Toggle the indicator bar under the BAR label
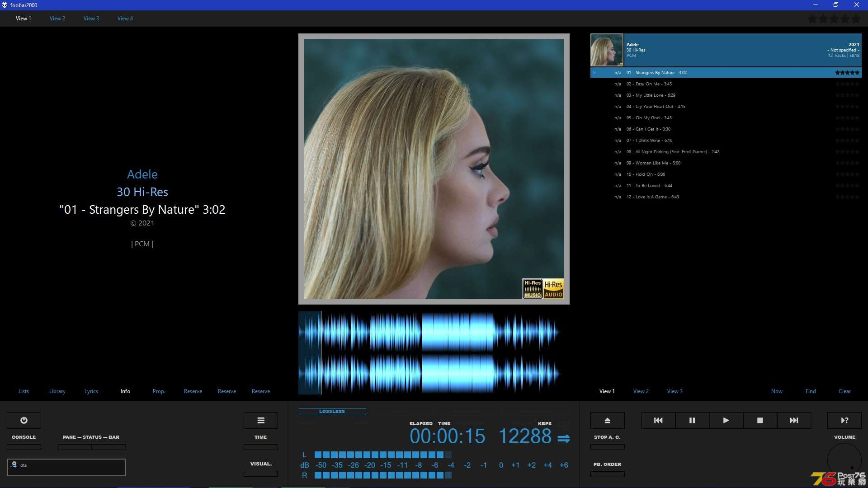This screenshot has width=868, height=488. (109, 447)
